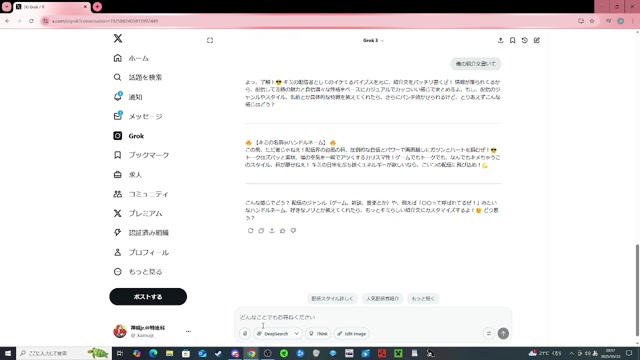Go to ホーム (Home) in the sidebar
Viewport: 640px width, 360px height.
131,58
